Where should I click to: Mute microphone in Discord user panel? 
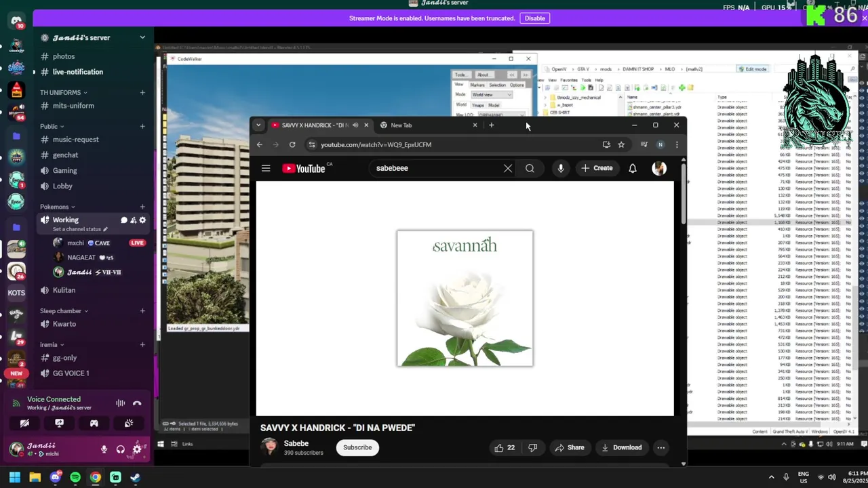click(x=104, y=449)
